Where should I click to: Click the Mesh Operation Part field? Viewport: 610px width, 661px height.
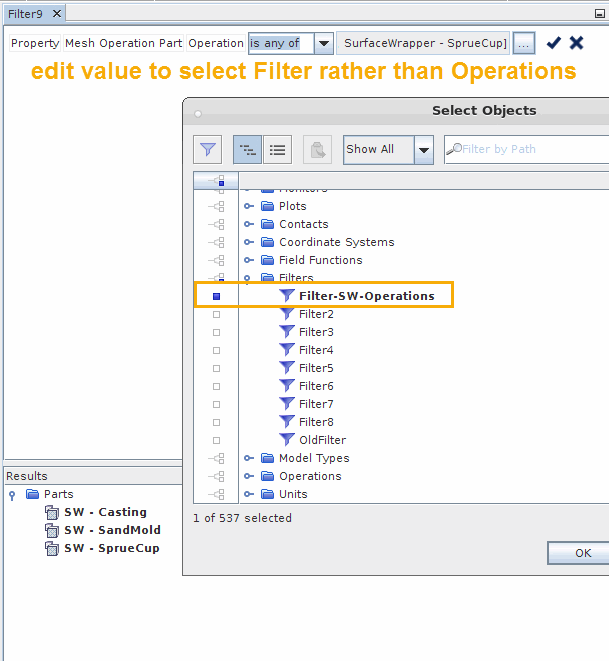tap(124, 43)
